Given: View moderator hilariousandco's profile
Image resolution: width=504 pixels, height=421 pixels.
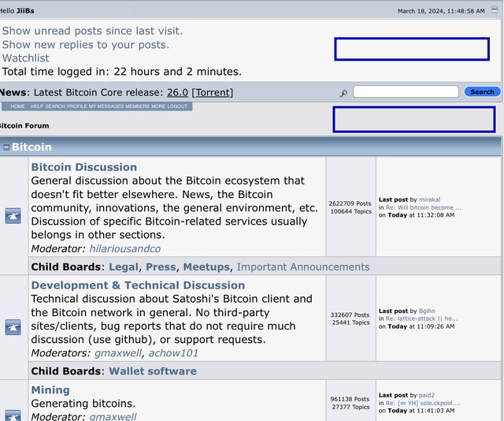Looking at the screenshot, I should [125, 249].
